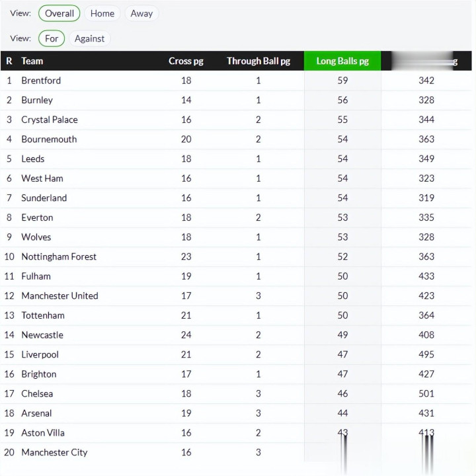Sort by the Team column header
The height and width of the screenshot is (476, 476).
click(32, 61)
